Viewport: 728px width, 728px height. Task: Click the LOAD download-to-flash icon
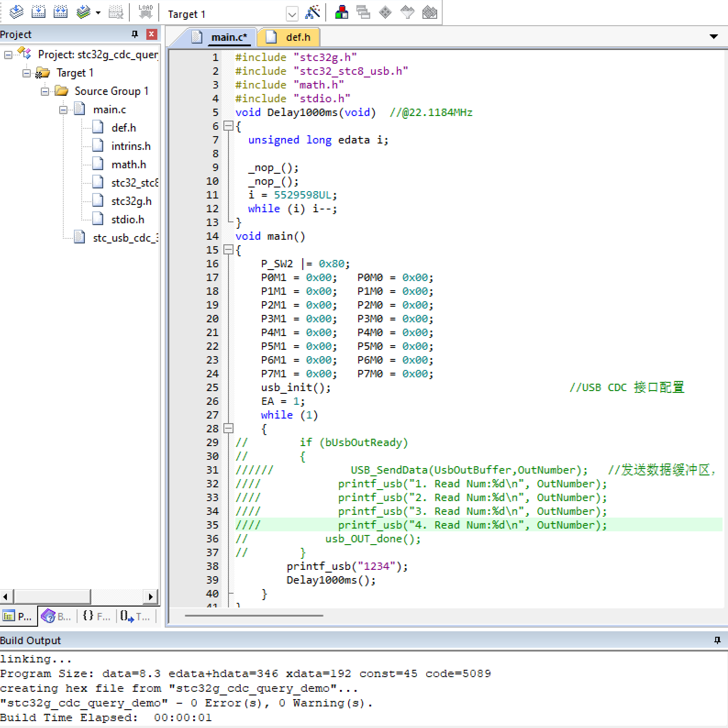(145, 12)
